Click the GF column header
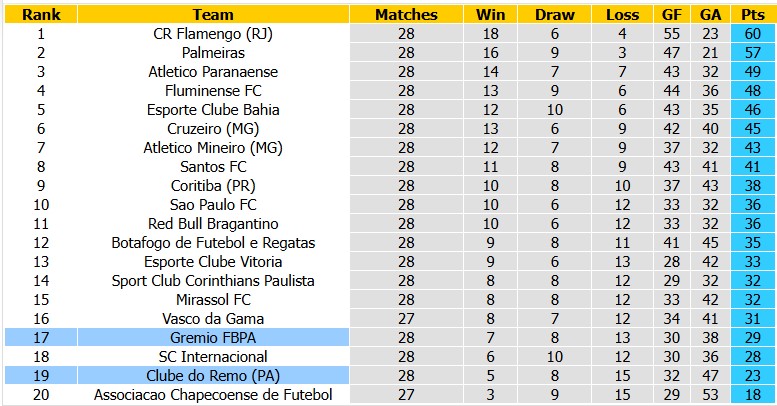777x406 pixels. click(671, 14)
